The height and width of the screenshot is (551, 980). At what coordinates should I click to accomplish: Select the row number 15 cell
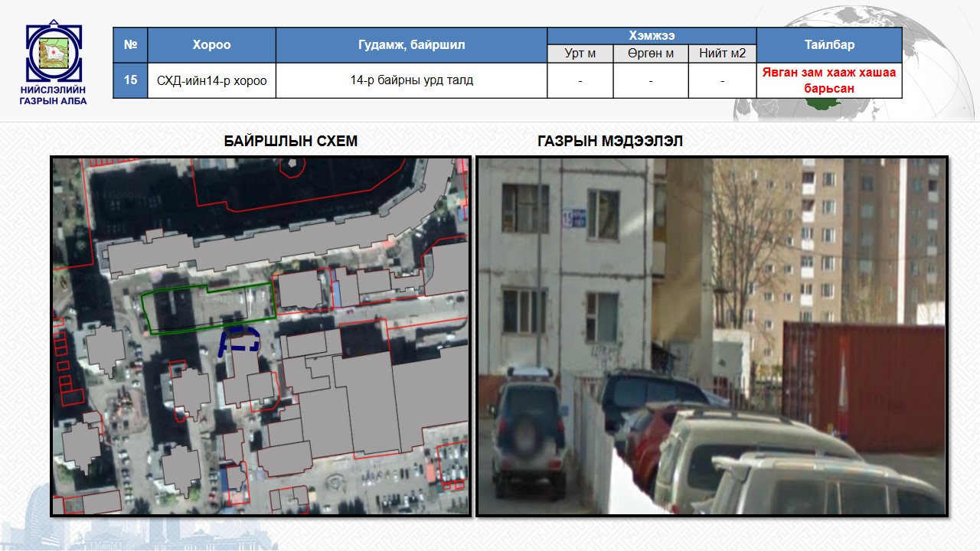pos(130,80)
